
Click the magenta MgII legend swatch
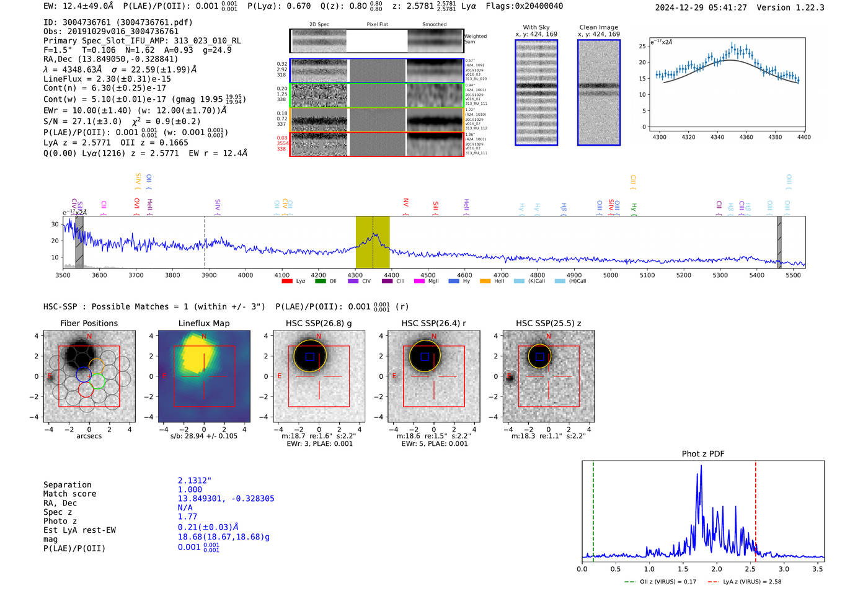[x=419, y=282]
